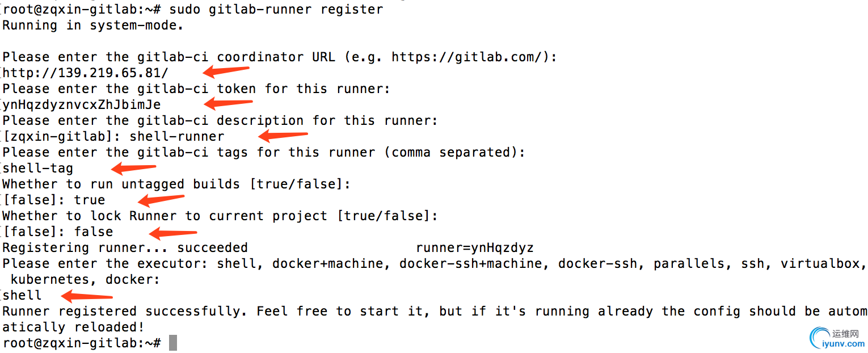Viewport: 868px width, 353px height.
Task: Click the red arrow next to 'false' answer
Action: 173,232
